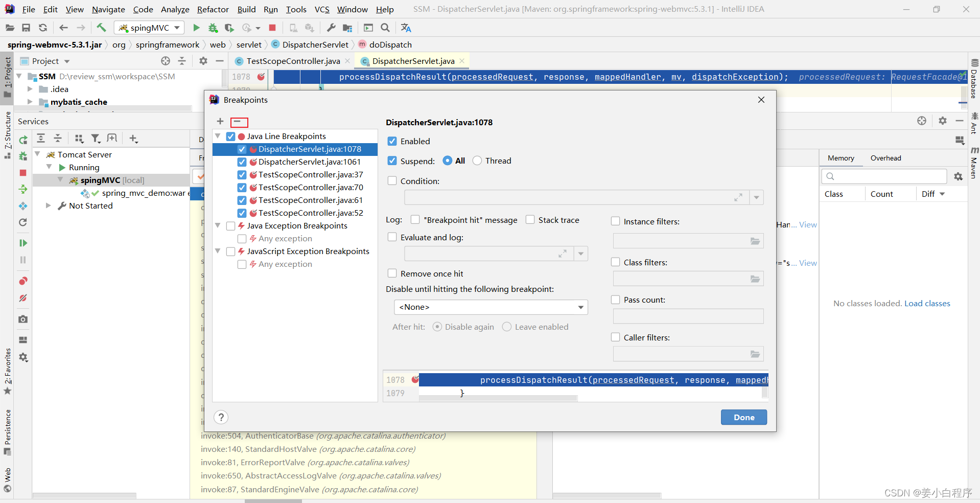Click the doDispatch breadcrumb
The width and height of the screenshot is (980, 503).
(x=390, y=44)
